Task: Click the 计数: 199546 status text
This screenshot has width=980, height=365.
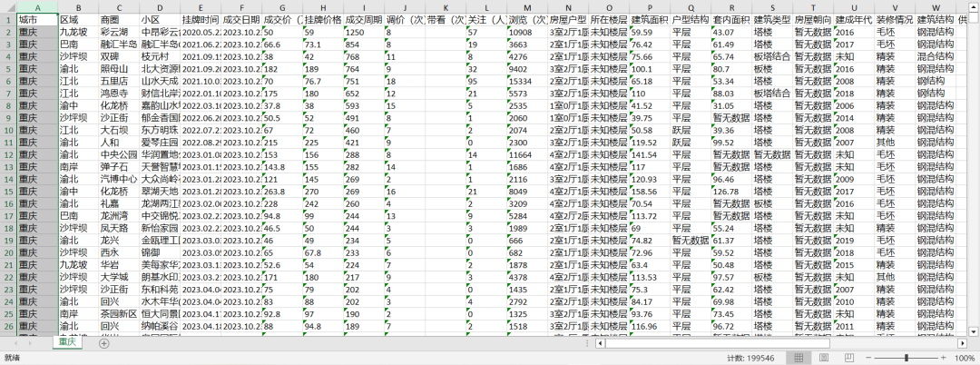Action: (750, 358)
